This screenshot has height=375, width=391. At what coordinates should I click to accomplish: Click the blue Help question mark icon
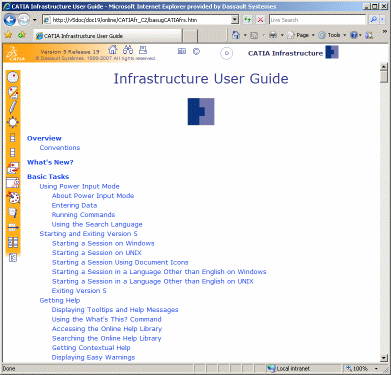pyautogui.click(x=354, y=35)
